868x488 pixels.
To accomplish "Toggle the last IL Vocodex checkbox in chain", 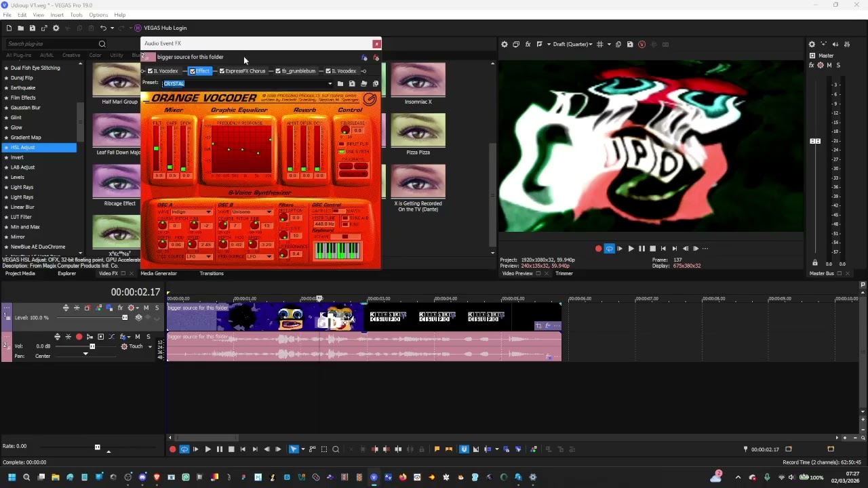I will (328, 70).
